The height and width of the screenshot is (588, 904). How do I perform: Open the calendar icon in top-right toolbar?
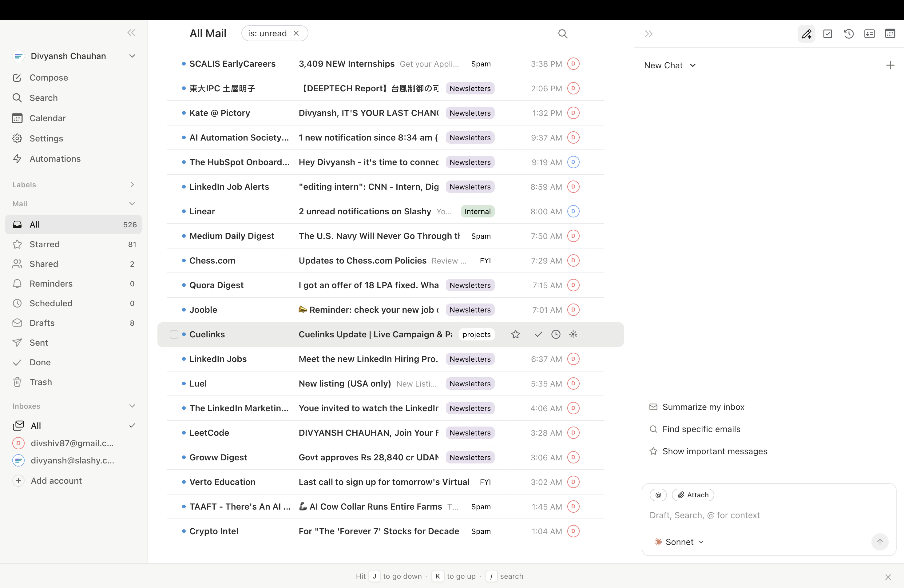[890, 34]
